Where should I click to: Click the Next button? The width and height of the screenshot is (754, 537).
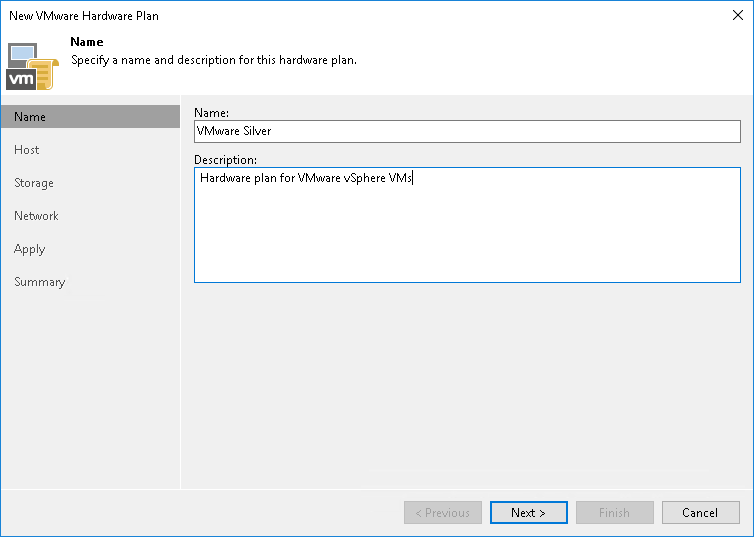click(528, 513)
